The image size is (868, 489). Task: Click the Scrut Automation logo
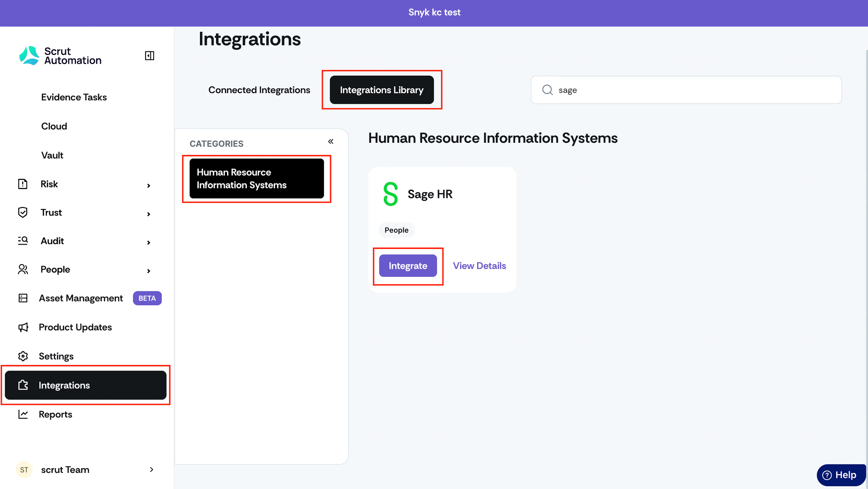[x=60, y=56]
